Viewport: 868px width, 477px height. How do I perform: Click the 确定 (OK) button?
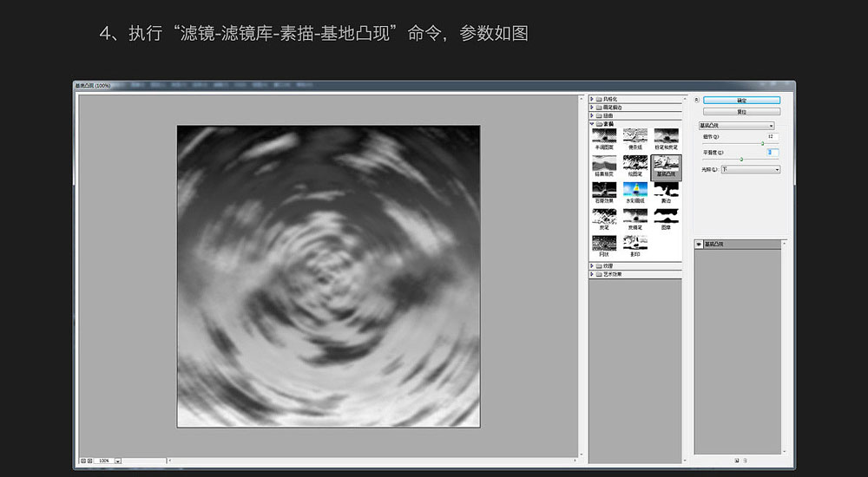(x=742, y=100)
